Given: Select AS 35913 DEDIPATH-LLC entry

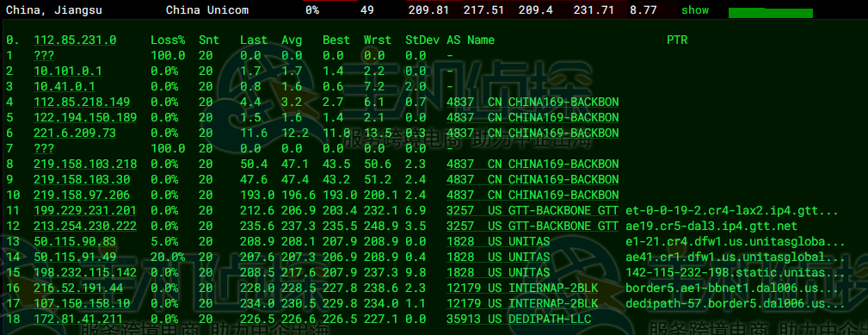Looking at the screenshot, I should pyautogui.click(x=519, y=319).
